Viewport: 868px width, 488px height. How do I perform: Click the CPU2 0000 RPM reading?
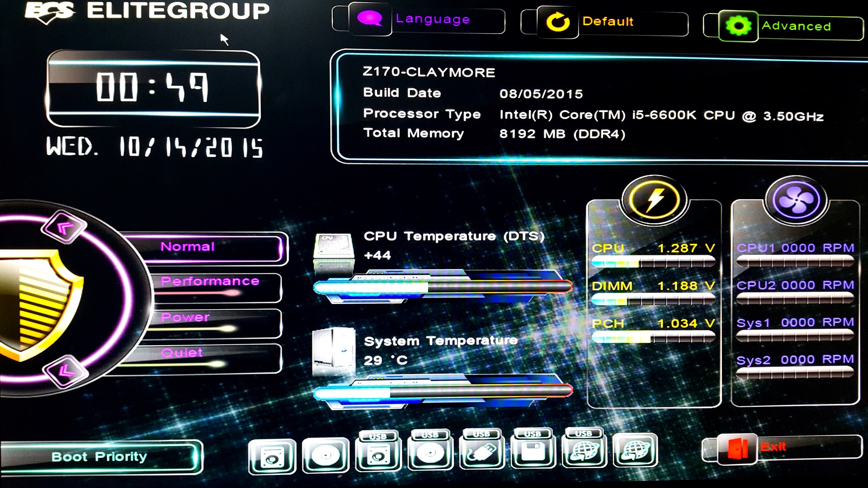795,285
